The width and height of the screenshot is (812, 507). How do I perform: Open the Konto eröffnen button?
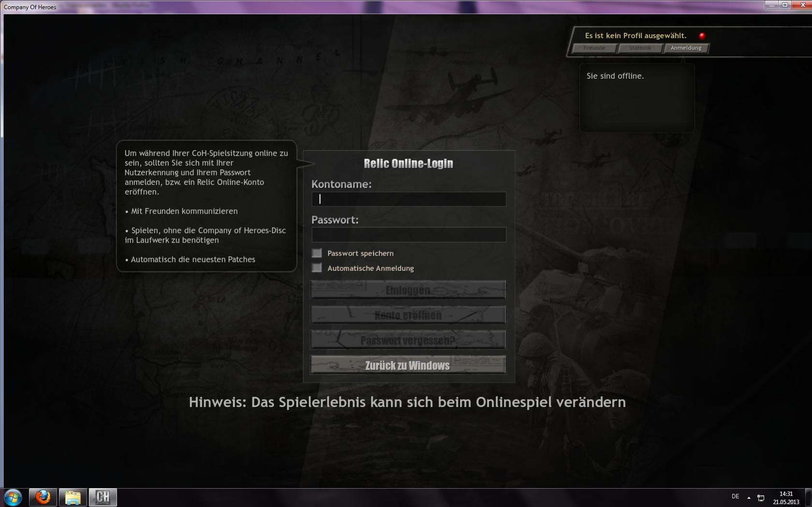(408, 315)
